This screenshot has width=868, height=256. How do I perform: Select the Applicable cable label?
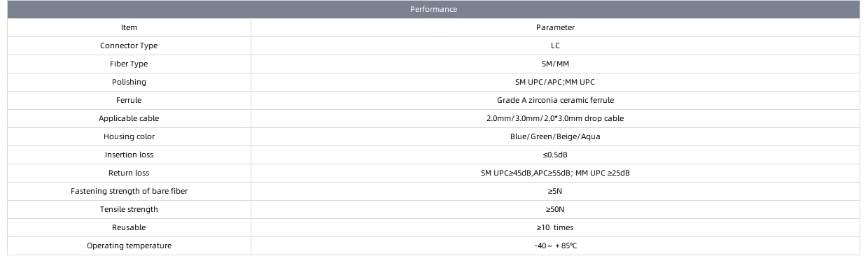tap(129, 118)
